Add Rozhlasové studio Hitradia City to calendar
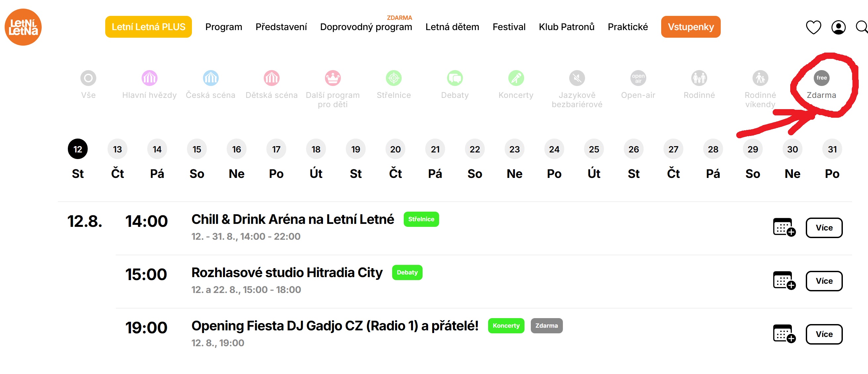Screen dimensions: 868x374 tap(784, 280)
